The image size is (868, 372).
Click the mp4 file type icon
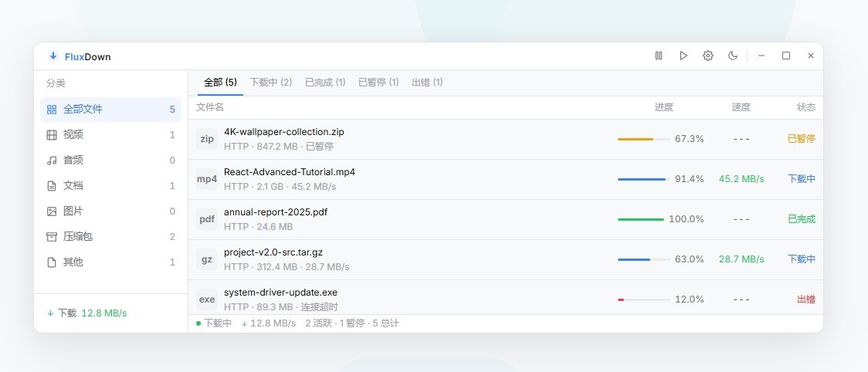click(207, 179)
